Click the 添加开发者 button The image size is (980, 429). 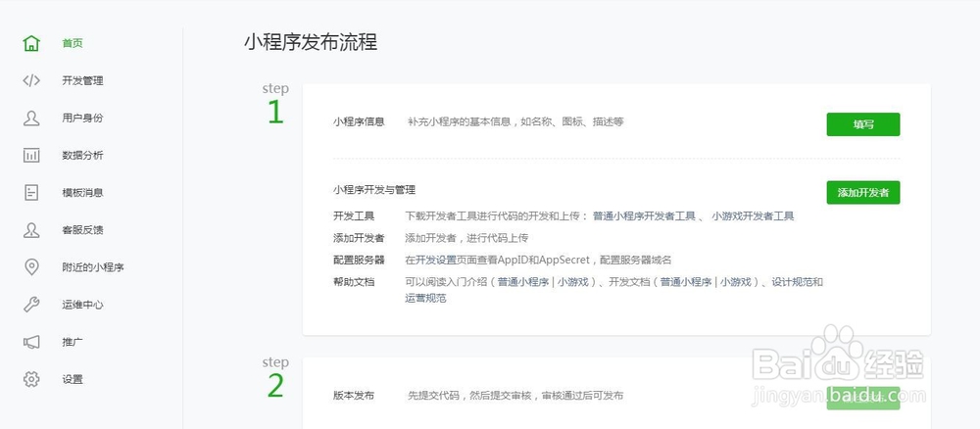863,192
